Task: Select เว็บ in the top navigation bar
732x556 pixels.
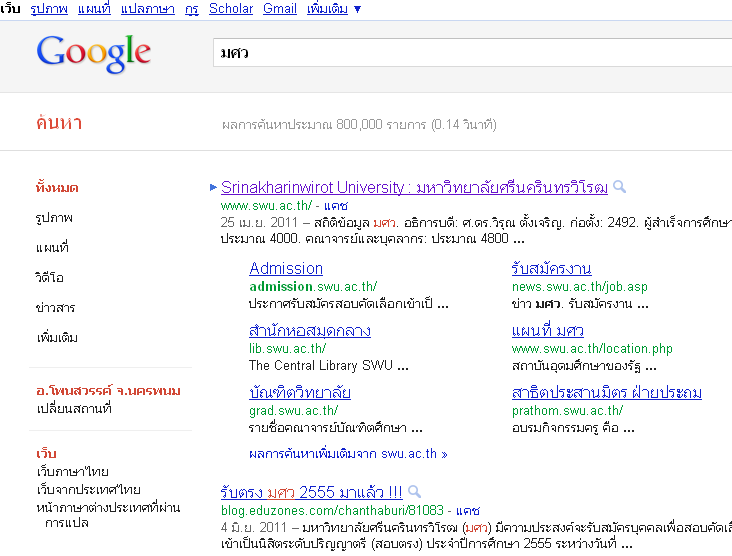Action: [10, 8]
